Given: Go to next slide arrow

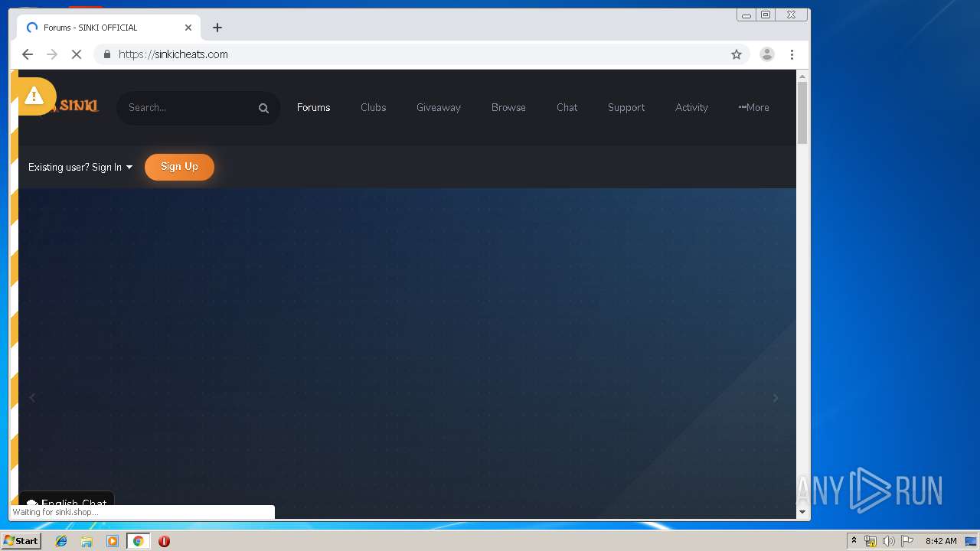Looking at the screenshot, I should (x=776, y=398).
